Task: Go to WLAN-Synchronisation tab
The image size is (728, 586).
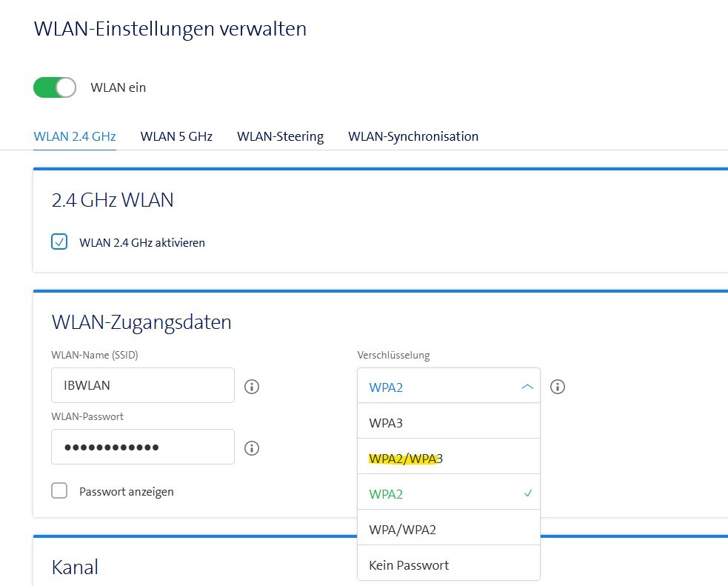Action: 413,136
